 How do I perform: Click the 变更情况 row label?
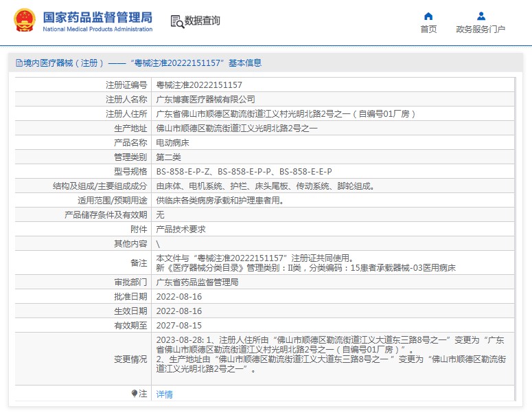tap(130, 359)
